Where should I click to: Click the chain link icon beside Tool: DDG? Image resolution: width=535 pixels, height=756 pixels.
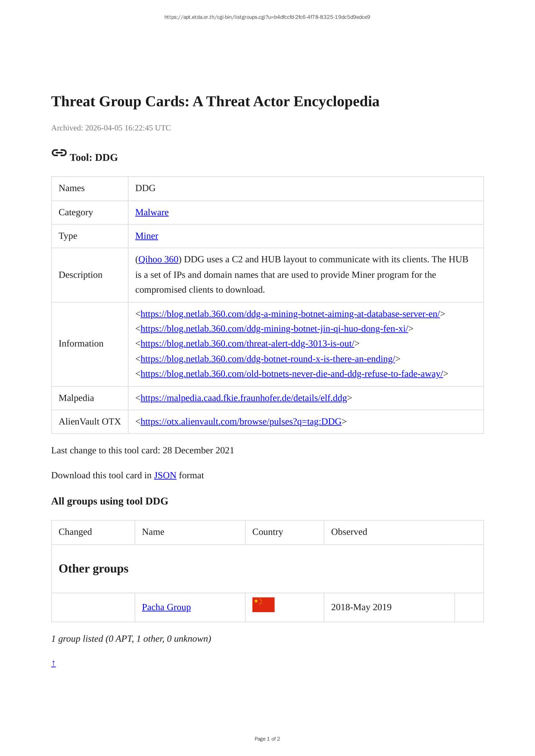pyautogui.click(x=59, y=153)
